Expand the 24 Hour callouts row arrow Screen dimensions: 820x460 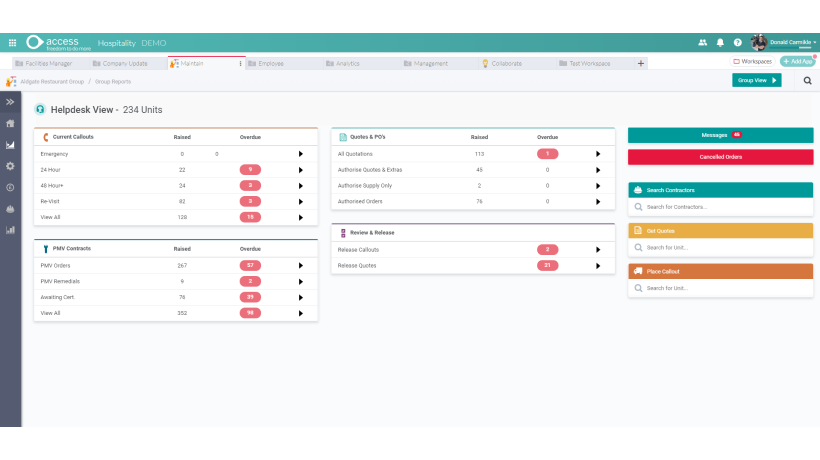tap(300, 170)
